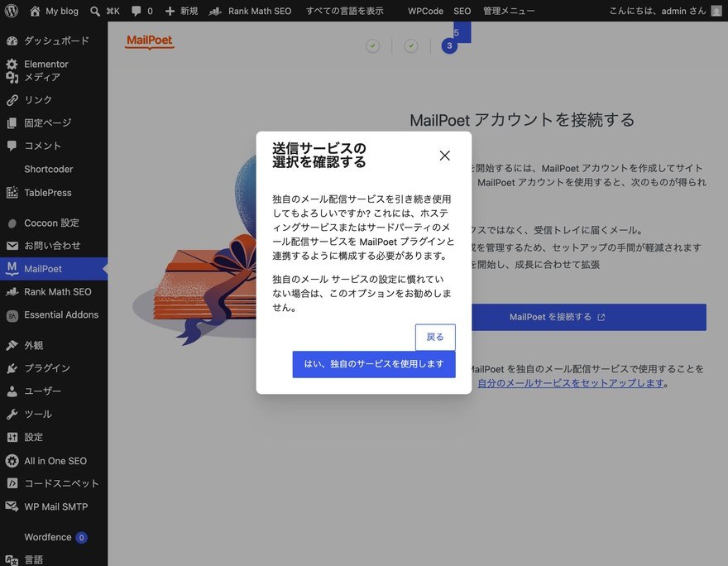This screenshot has width=728, height=566.
Task: Click the WordPress logo icon
Action: 11,11
